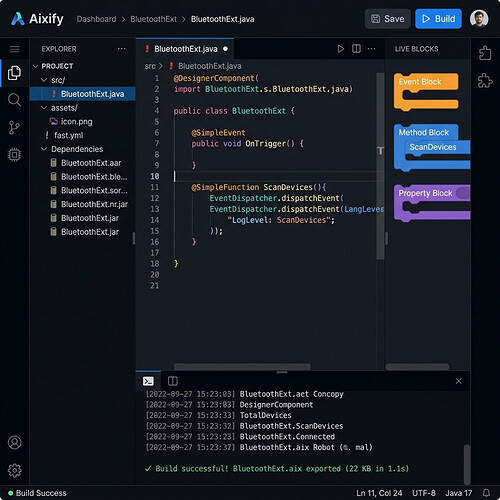Click the unsaved changes dot on tab

coord(226,49)
